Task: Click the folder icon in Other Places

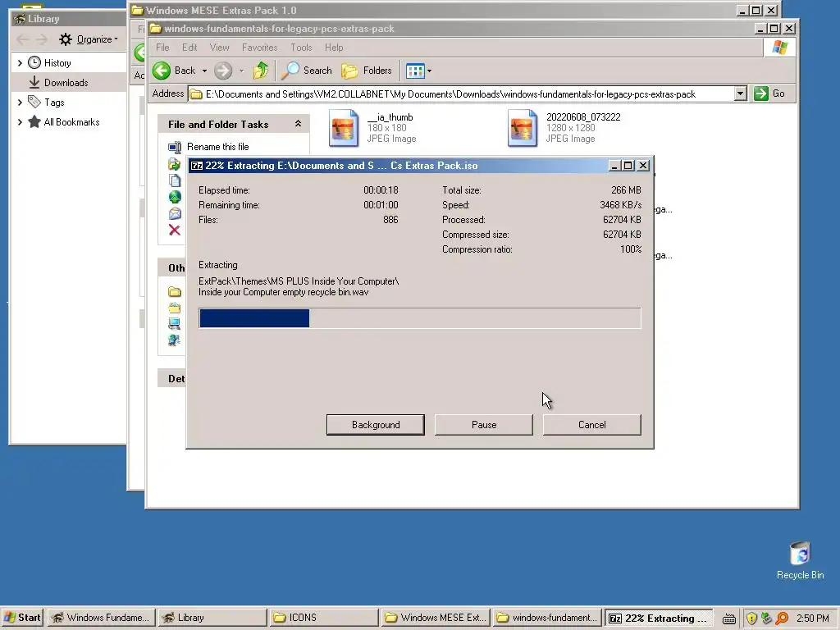Action: click(175, 291)
